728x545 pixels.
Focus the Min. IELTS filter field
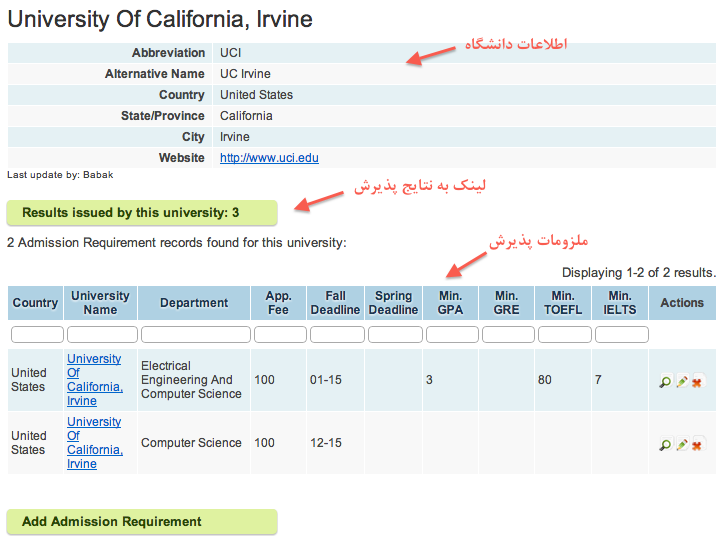click(622, 334)
